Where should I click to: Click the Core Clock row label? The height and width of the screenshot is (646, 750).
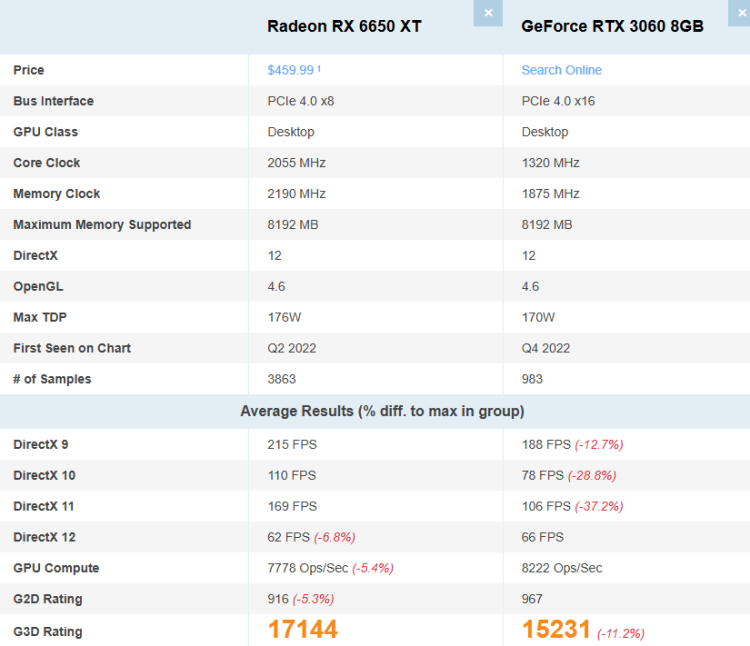tap(46, 163)
